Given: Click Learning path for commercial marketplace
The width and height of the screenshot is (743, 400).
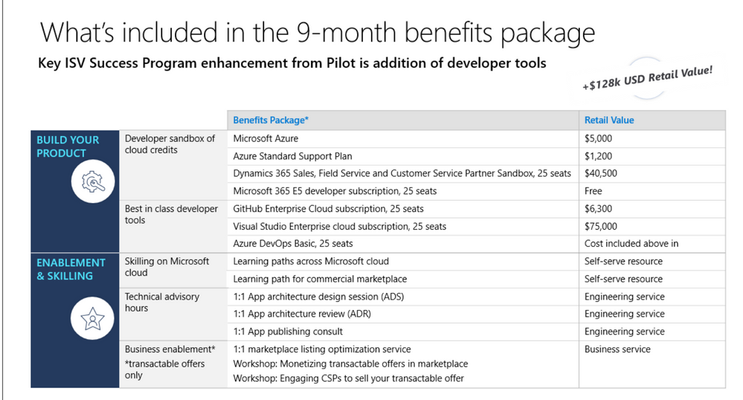Looking at the screenshot, I should [x=320, y=279].
